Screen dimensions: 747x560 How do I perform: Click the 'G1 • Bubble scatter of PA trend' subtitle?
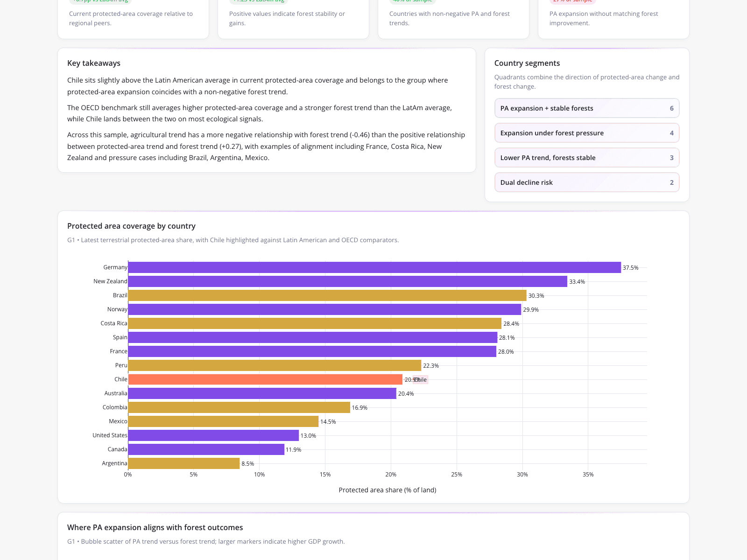click(x=206, y=541)
